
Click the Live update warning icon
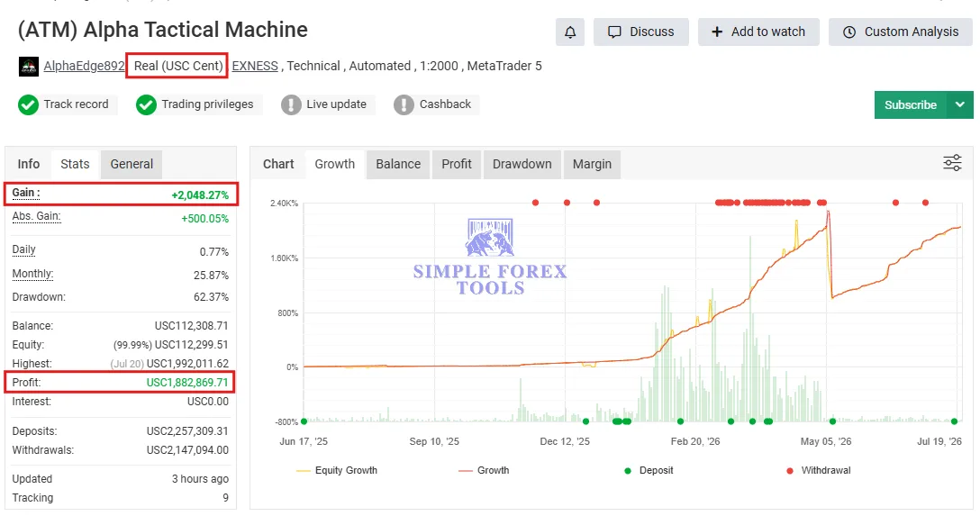tap(291, 105)
